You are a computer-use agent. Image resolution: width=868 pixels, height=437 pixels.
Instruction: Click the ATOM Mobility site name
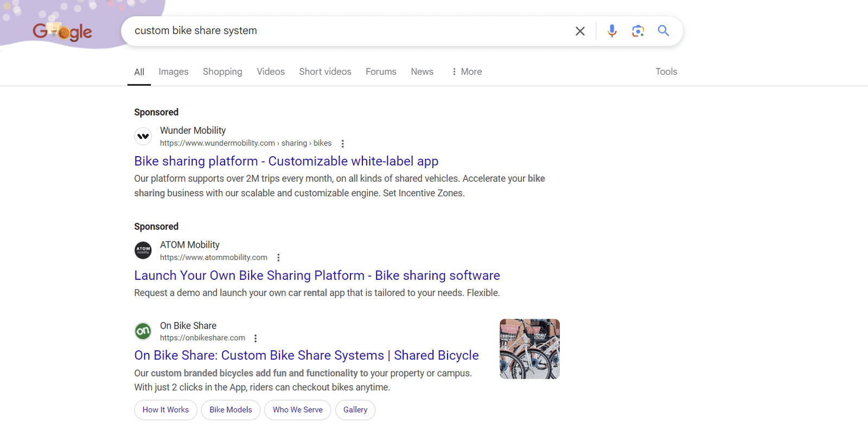pos(190,245)
